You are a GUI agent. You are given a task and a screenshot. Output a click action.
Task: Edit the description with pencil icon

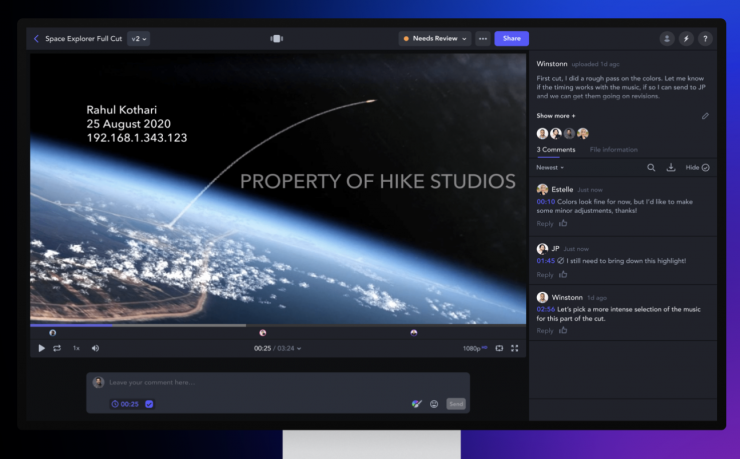click(x=705, y=116)
